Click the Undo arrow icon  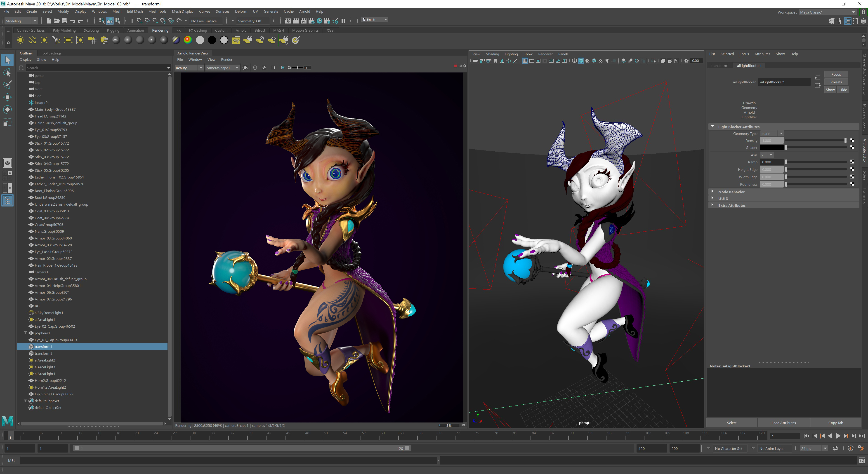pyautogui.click(x=72, y=21)
